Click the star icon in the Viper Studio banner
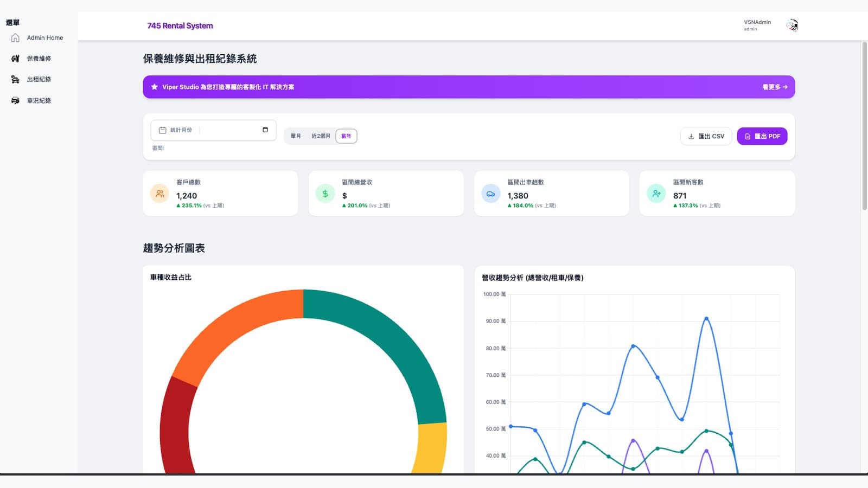The image size is (868, 488). click(155, 87)
